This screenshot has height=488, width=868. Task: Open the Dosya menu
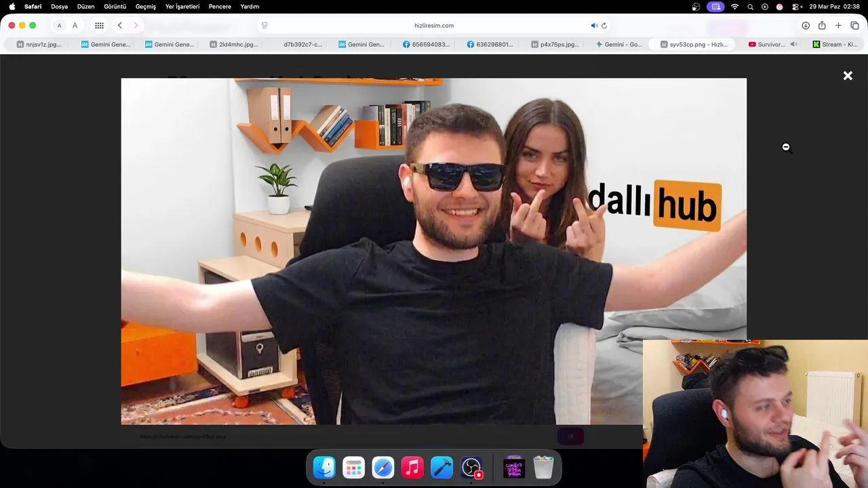(x=59, y=7)
